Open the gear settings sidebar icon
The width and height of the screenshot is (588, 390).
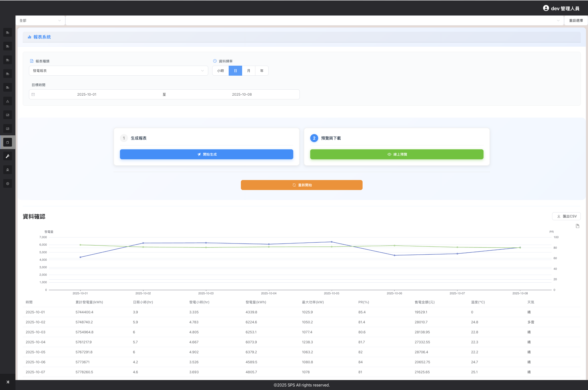[7, 184]
